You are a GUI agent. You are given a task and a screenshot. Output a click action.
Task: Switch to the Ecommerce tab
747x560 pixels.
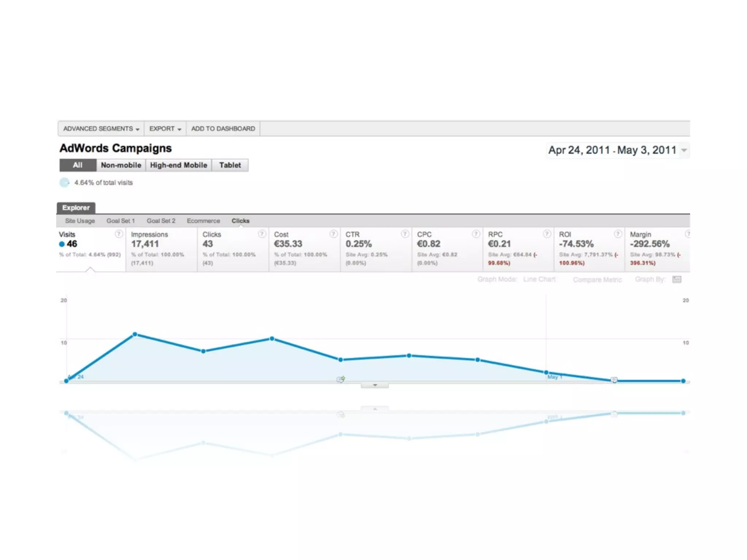point(203,221)
